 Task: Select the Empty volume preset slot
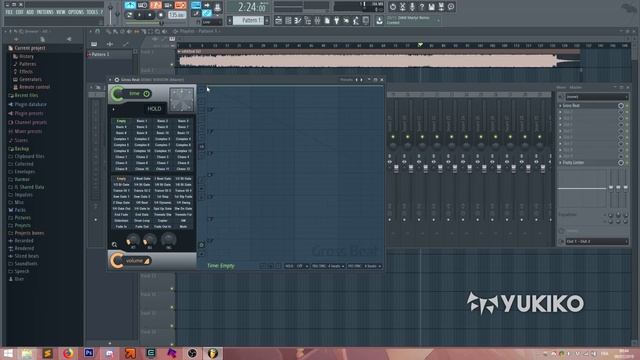click(x=121, y=179)
